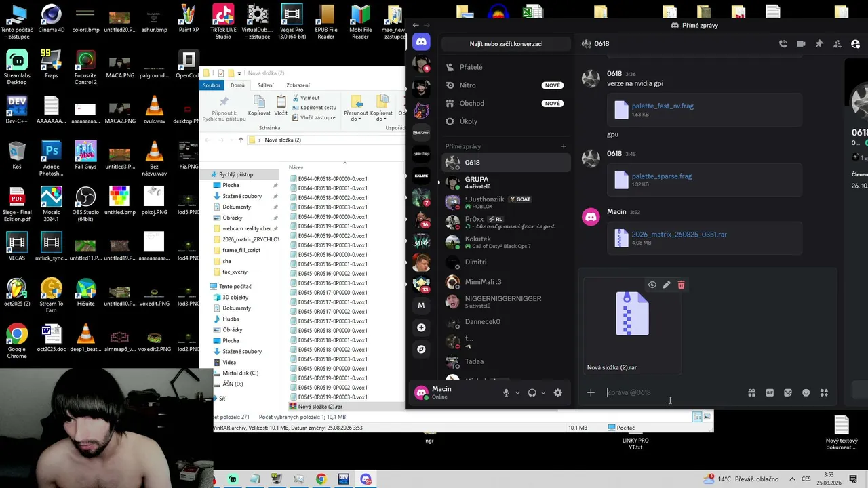
Task: Remove the attachment with the trash icon
Action: 682,285
